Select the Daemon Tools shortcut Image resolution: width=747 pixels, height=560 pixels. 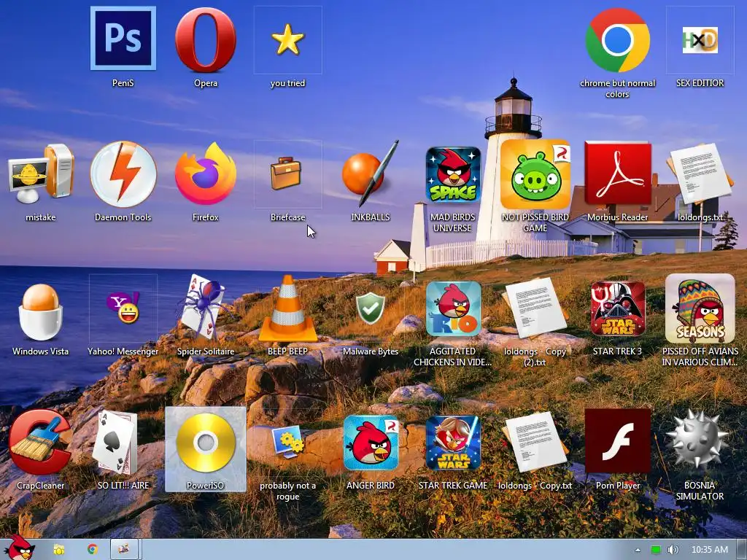[123, 174]
